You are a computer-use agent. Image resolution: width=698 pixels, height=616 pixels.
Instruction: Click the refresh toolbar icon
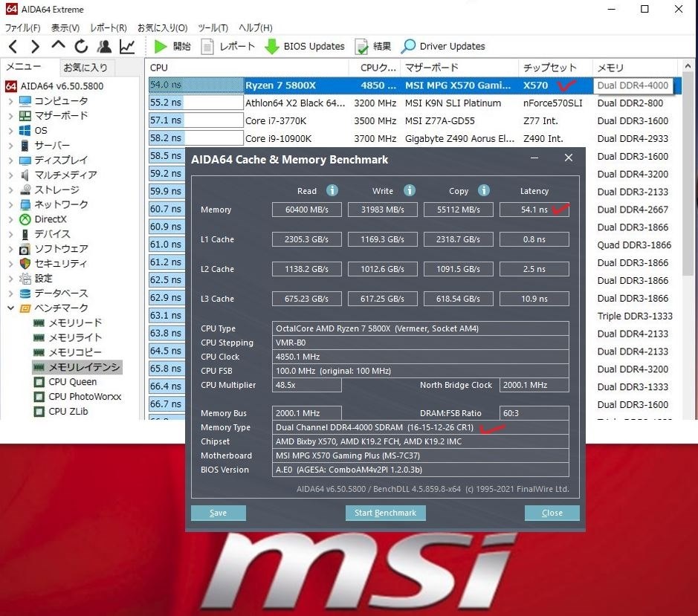pos(81,46)
